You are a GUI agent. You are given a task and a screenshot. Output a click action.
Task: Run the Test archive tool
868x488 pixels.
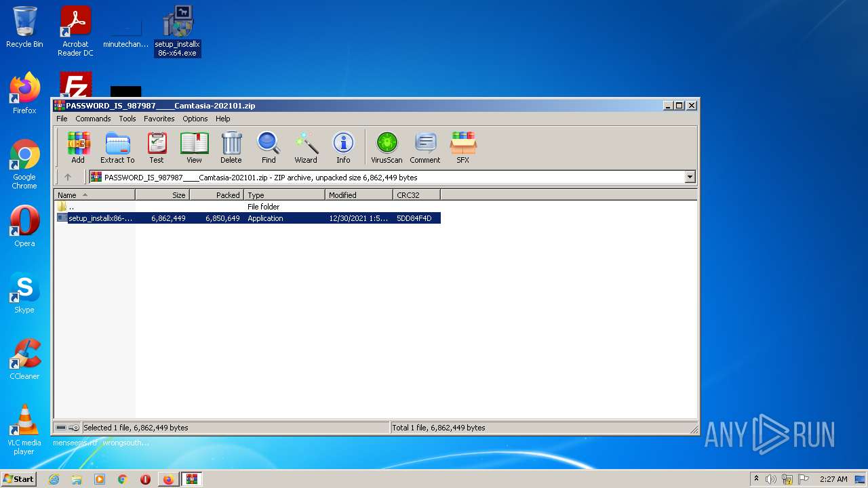click(157, 148)
